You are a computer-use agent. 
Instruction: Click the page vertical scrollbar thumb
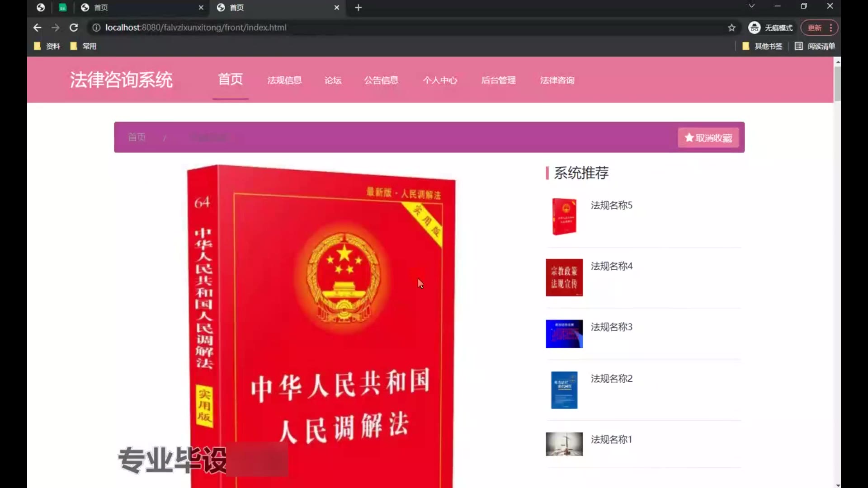click(x=837, y=84)
